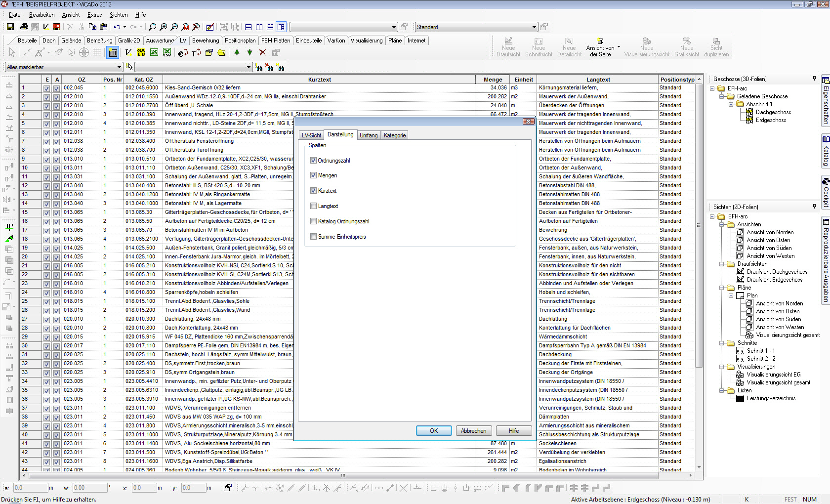
Task: Enable the Langtext checkbox in dialog
Action: [313, 206]
